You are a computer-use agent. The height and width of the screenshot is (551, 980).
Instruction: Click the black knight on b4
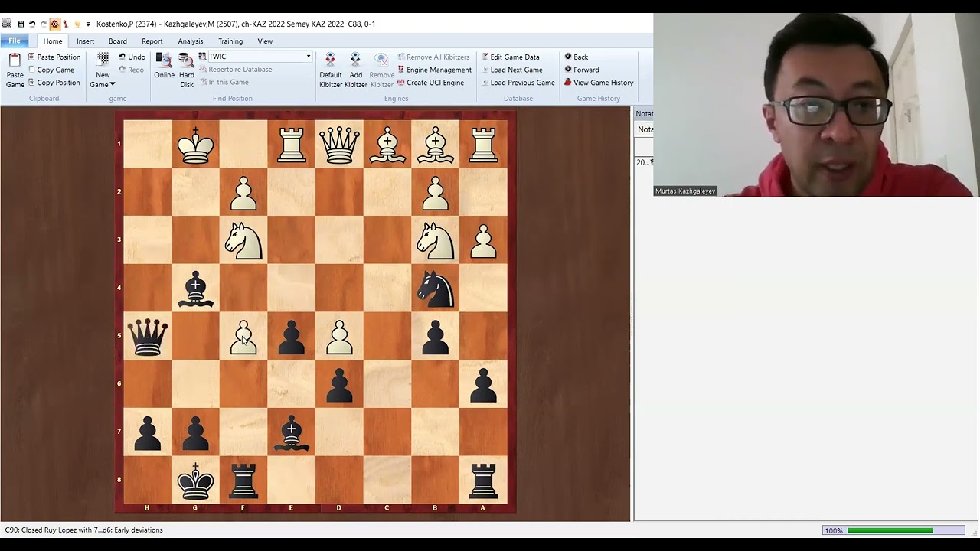(x=436, y=289)
